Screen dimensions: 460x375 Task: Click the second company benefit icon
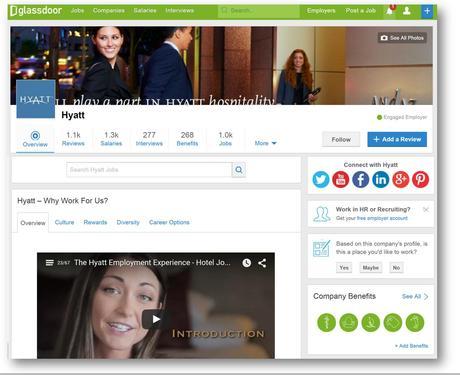(349, 323)
